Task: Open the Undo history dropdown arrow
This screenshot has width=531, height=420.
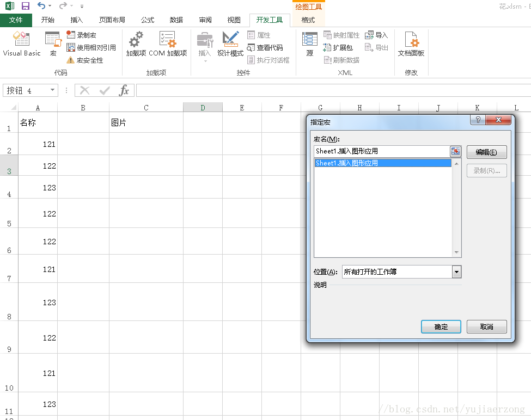Action: (50, 6)
